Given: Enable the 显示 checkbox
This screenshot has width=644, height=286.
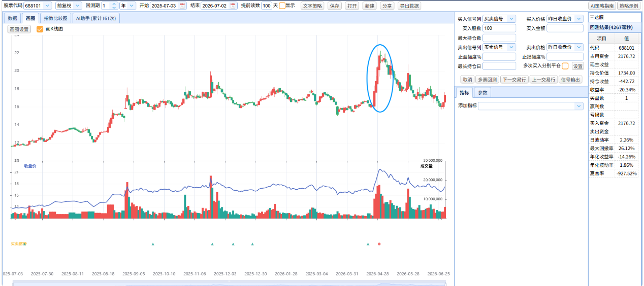Looking at the screenshot, I should click(x=282, y=6).
